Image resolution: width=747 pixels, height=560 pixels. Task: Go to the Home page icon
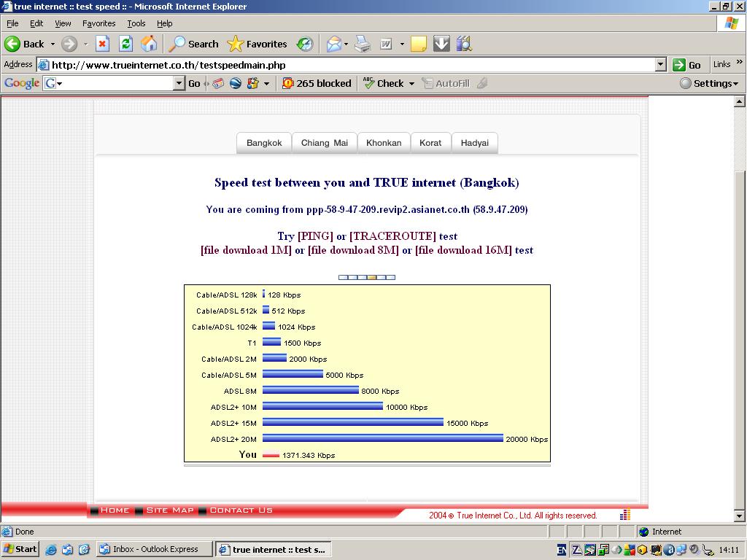[x=149, y=44]
